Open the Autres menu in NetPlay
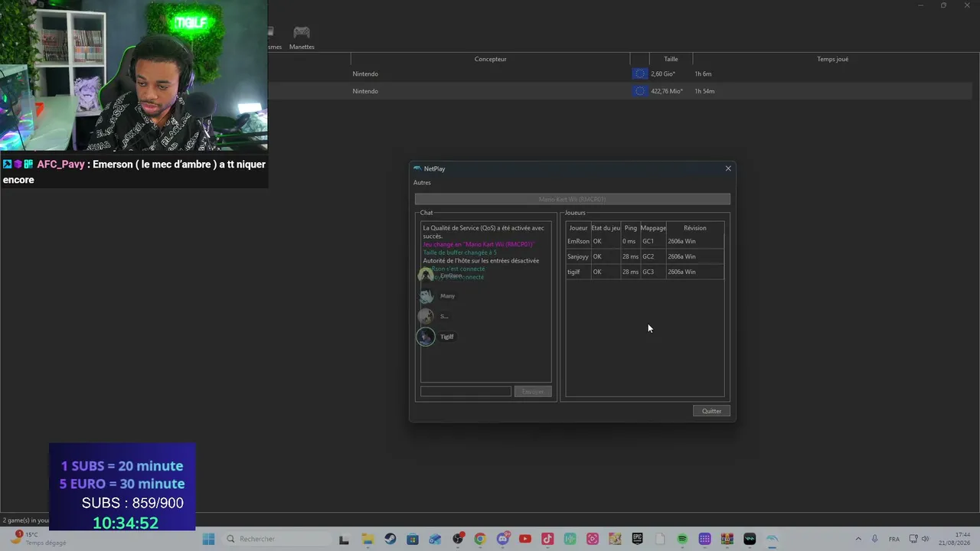Image resolution: width=980 pixels, height=551 pixels. 422,183
